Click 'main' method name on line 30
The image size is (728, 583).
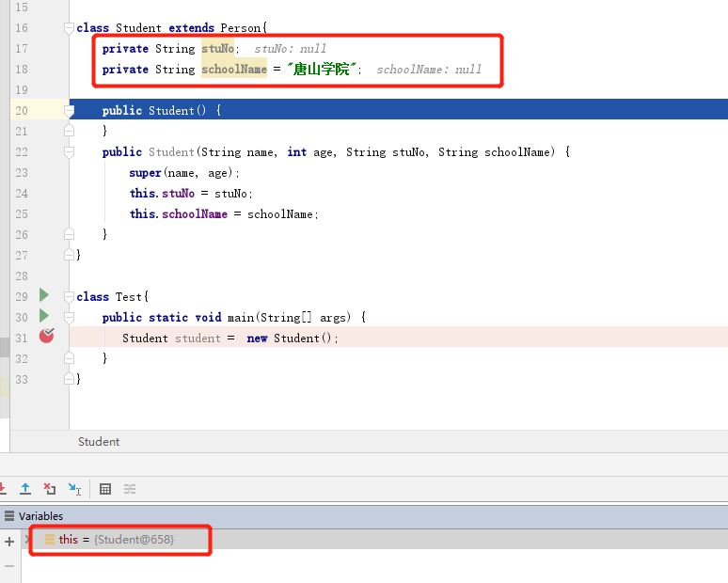pos(241,318)
